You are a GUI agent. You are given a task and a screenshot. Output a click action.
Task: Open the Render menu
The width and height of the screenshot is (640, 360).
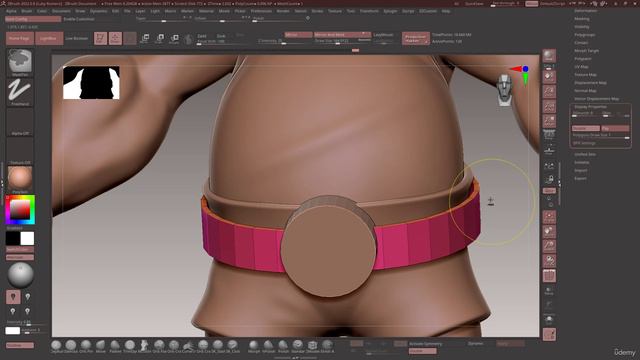point(283,11)
